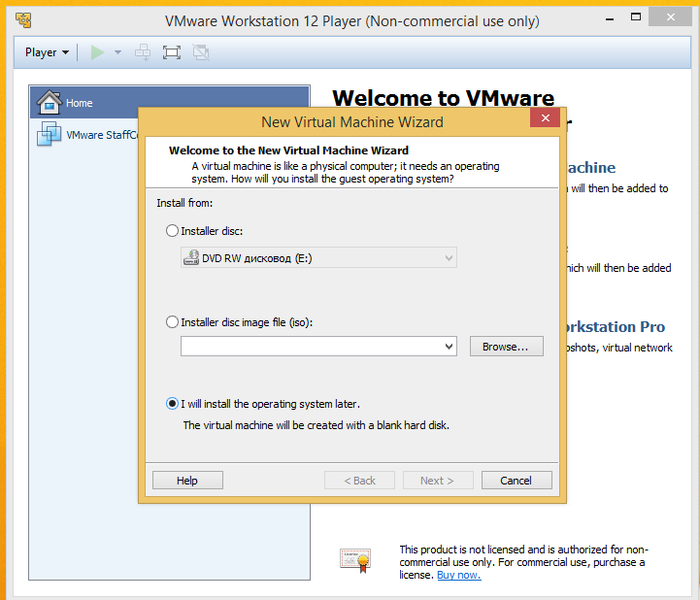Click the VMware app icon in title bar
Viewport: 700px width, 600px height.
23,20
